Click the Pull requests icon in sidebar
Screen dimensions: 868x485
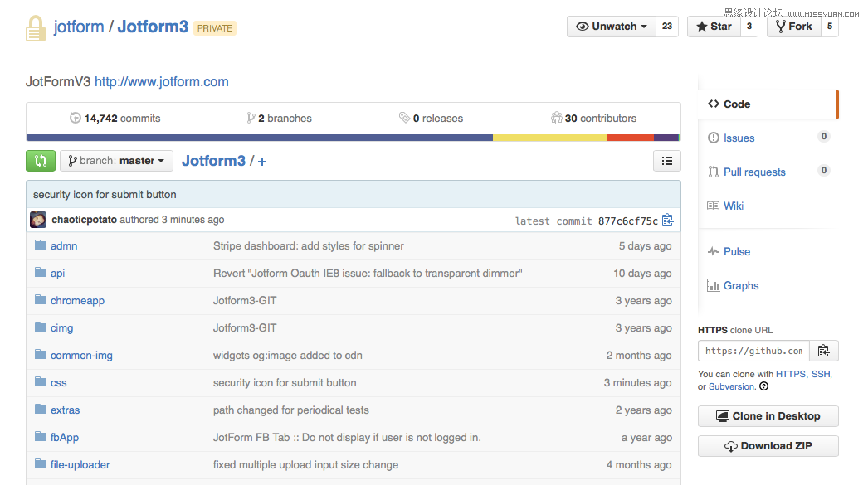714,172
